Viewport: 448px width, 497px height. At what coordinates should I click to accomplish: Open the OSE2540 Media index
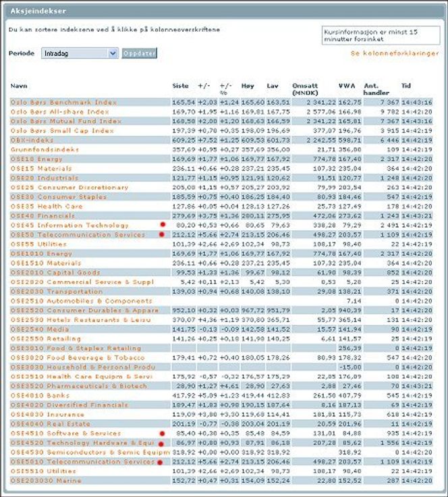coord(40,330)
